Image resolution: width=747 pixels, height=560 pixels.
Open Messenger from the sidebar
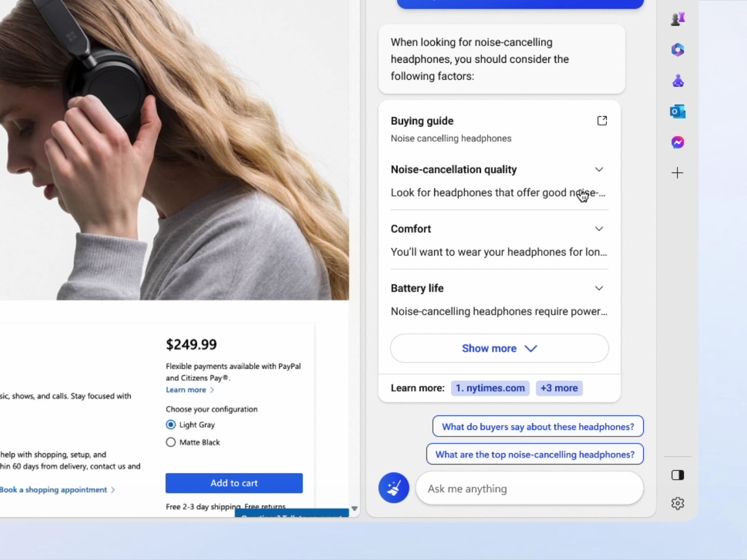(677, 142)
